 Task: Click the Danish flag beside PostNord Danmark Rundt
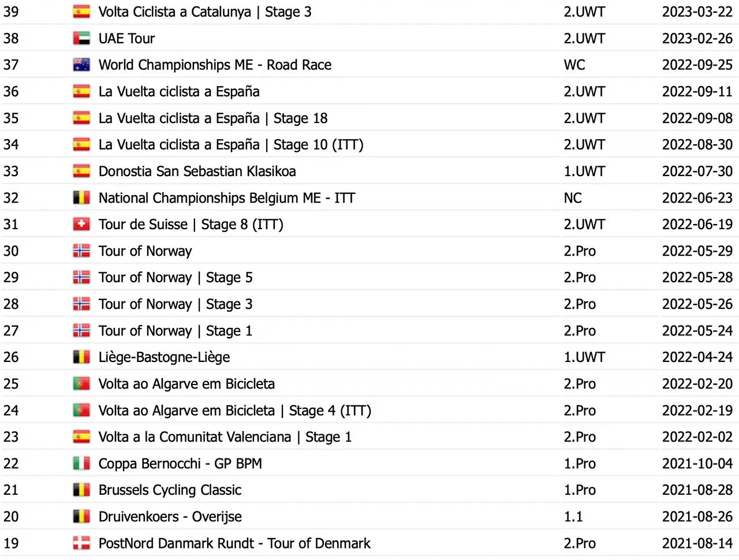click(x=81, y=543)
